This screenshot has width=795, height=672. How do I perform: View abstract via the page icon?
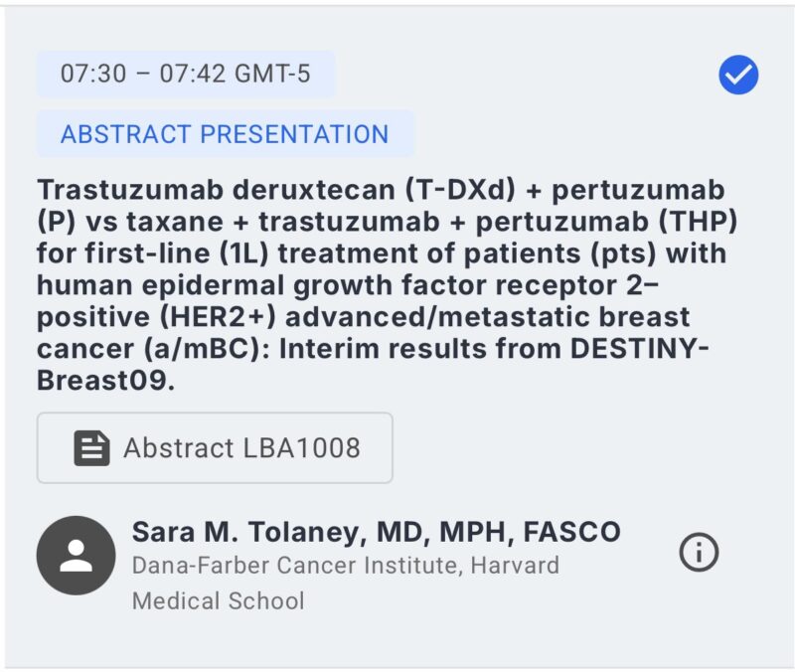91,448
